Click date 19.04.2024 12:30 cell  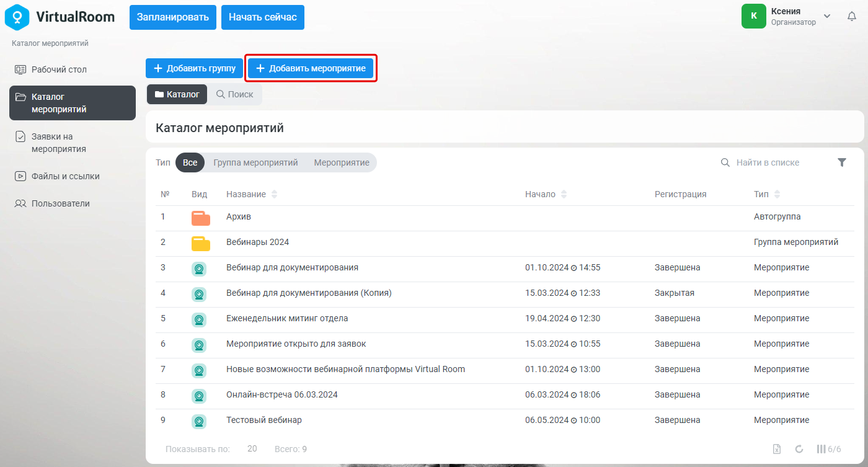click(562, 318)
